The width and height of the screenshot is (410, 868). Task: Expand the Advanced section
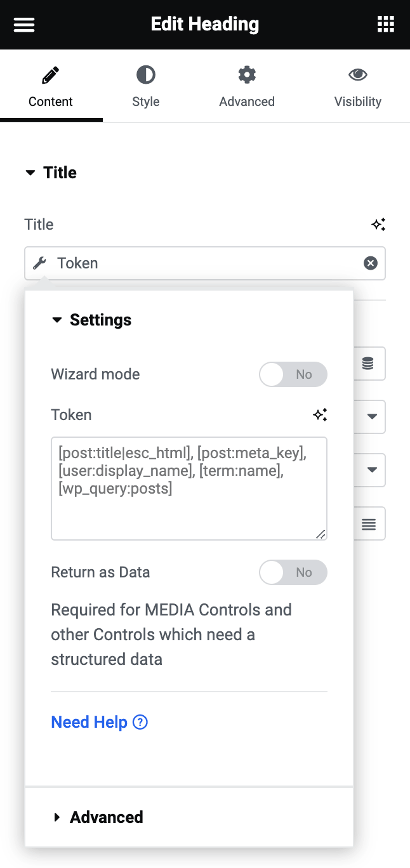pyautogui.click(x=57, y=817)
